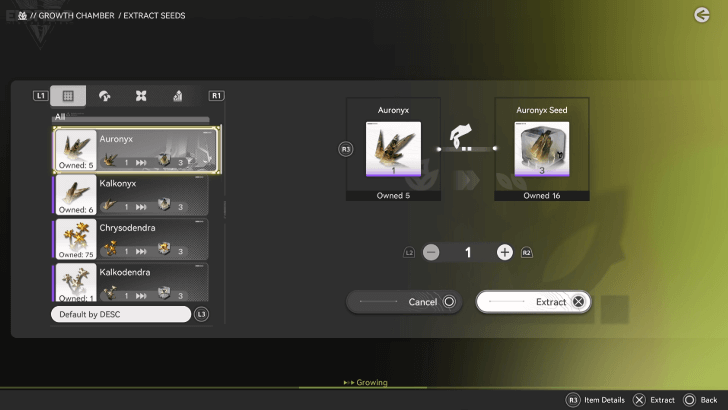This screenshot has width=728, height=410.
Task: Click the Owned 16 label under Auronyx Seed
Action: click(542, 195)
